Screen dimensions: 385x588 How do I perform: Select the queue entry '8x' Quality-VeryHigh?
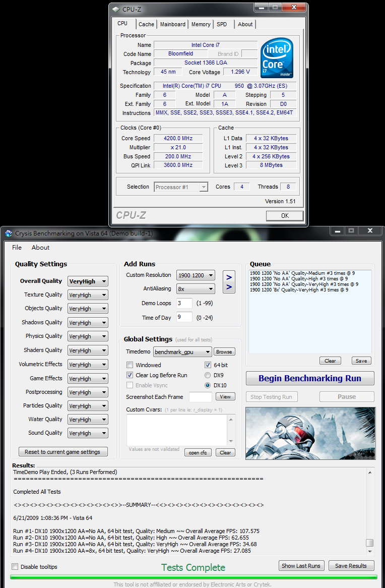coord(299,290)
